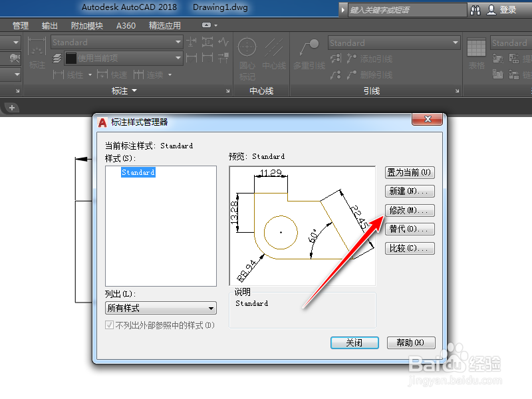The width and height of the screenshot is (532, 399).
Task: Click the large 标注 dimension tool icon
Action: tap(37, 48)
